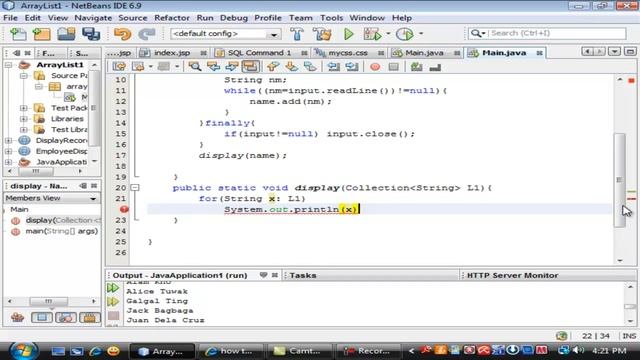Viewport: 640px width, 360px height.
Task: Click the Save All toolbar icon
Action: (91, 34)
